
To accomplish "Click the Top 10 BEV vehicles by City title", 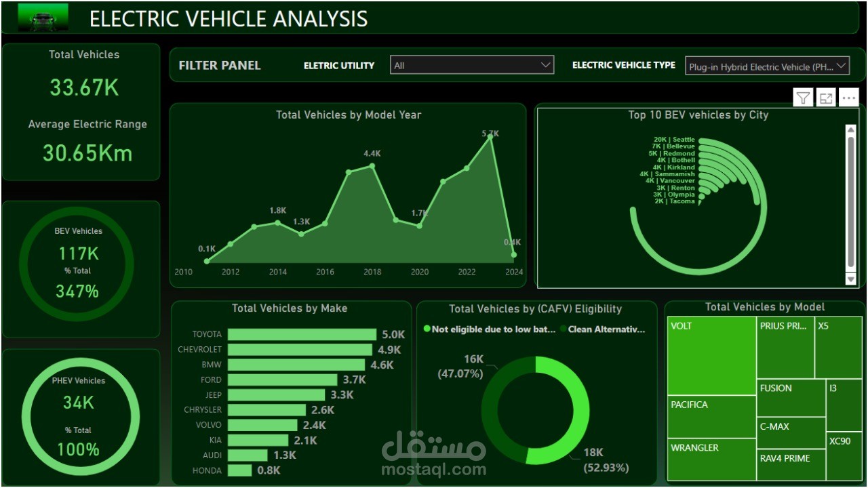I will click(x=698, y=115).
